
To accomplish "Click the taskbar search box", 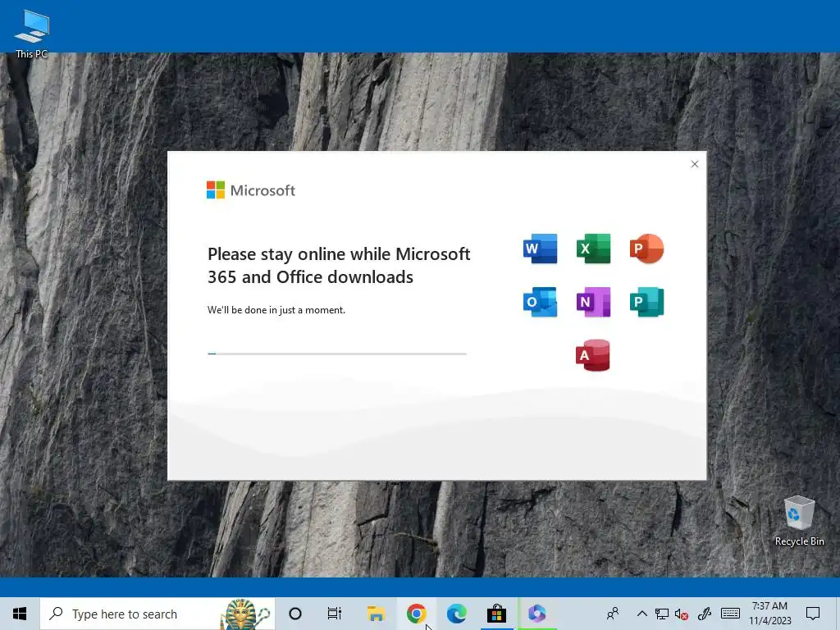I will tap(157, 614).
